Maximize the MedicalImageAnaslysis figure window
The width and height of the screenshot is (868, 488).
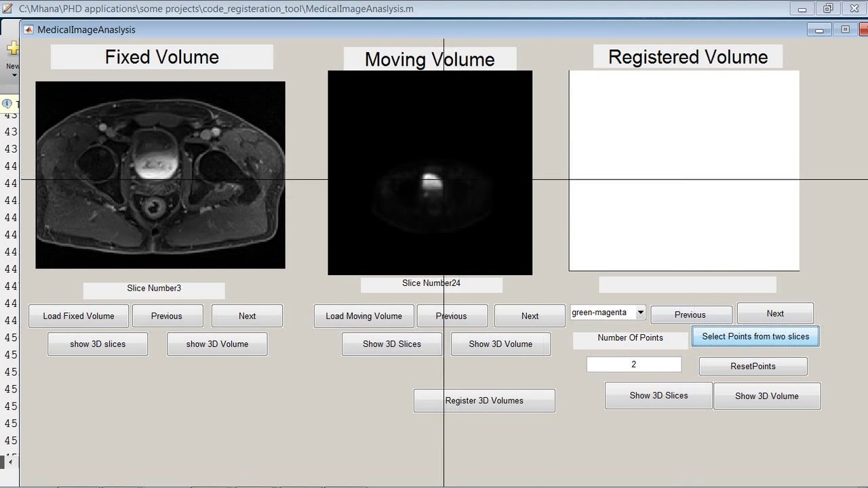point(845,30)
